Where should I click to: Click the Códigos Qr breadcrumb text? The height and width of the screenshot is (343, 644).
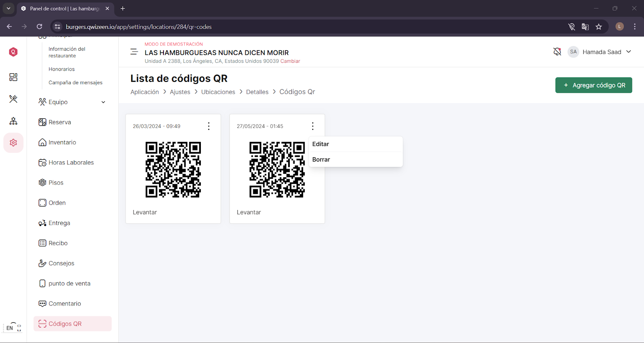(x=297, y=92)
